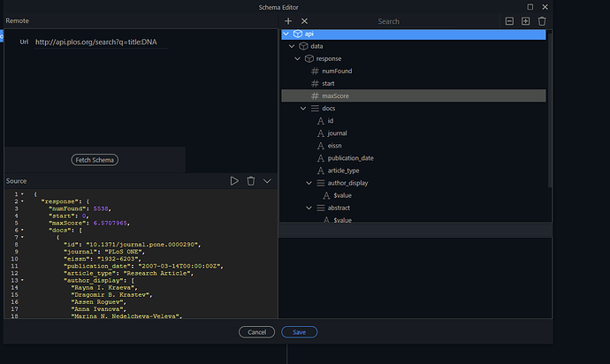Click the add (plus) icon above schema tree
Screen dimensions: 610x364
(x=288, y=21)
